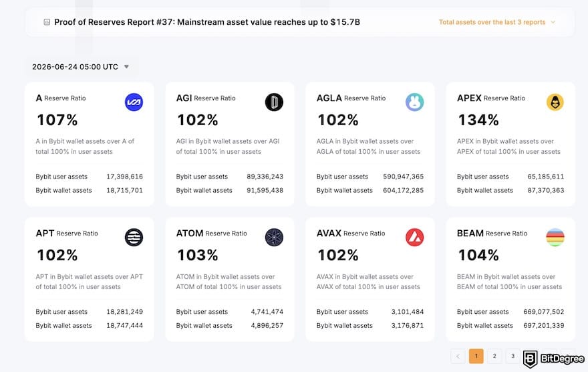Click the BEAM Reserve Ratio card title
The height and width of the screenshot is (372, 588).
click(x=492, y=233)
